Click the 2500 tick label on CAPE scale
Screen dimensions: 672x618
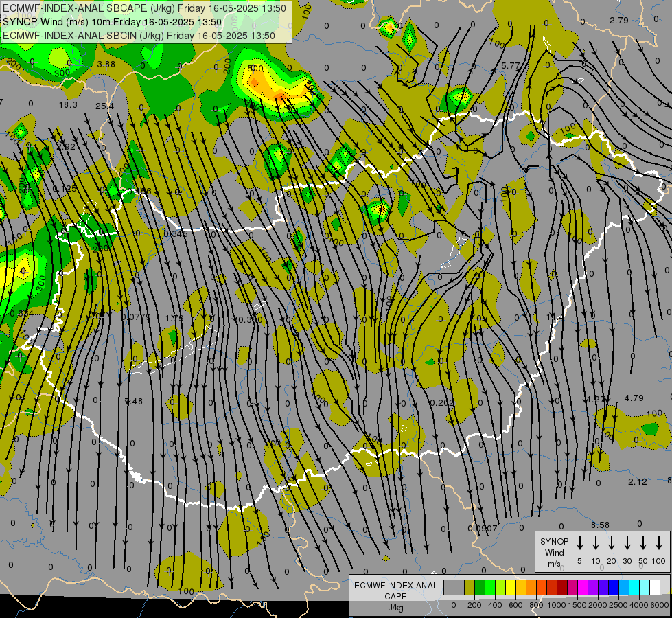click(618, 605)
